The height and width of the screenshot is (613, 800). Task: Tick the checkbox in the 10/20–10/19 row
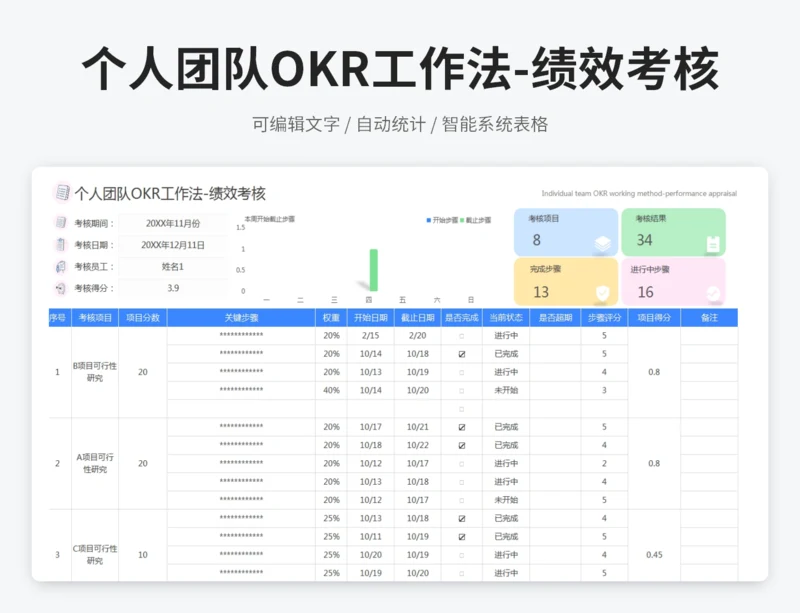[462, 555]
